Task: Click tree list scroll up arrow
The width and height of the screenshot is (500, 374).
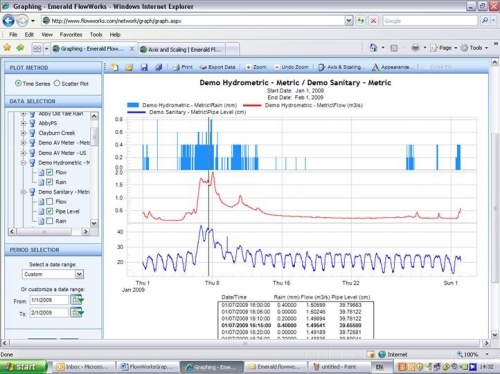Action: point(94,116)
